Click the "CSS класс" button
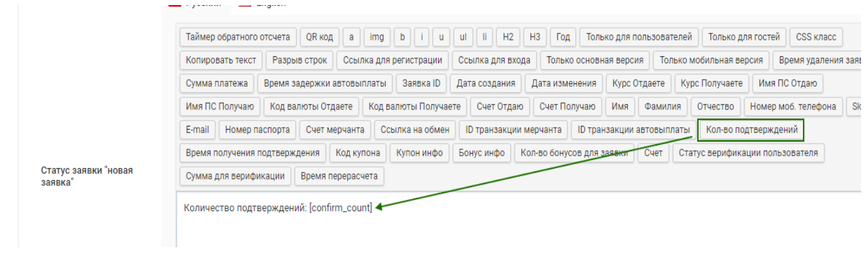This screenshot has height=263, width=868. click(816, 37)
